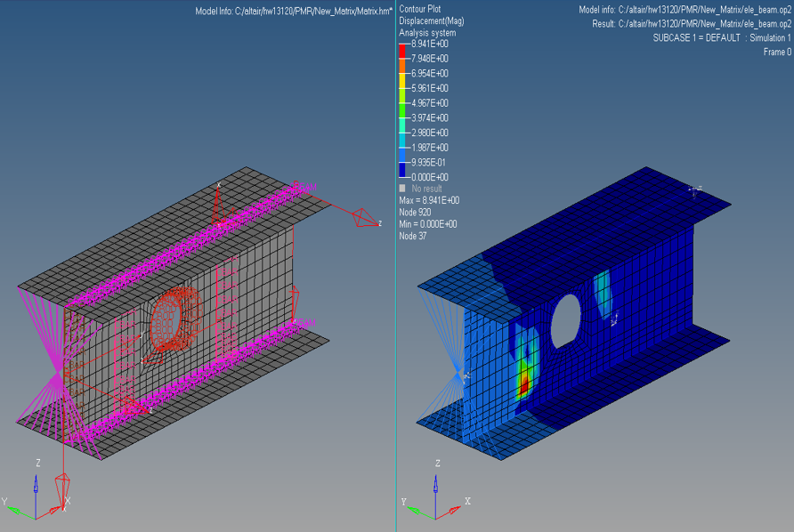Click the red peak displacement hotspot
The width and height of the screenshot is (794, 532).
coord(524,384)
